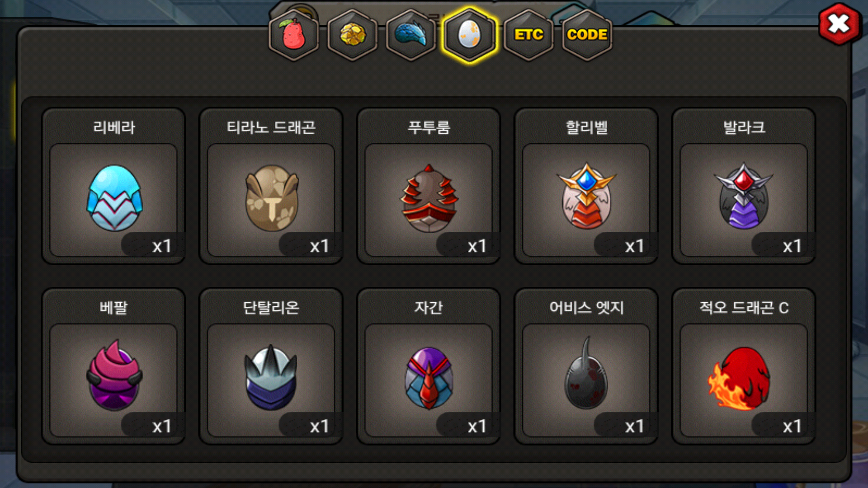
Task: Open the CODE tab
Action: pyautogui.click(x=587, y=35)
